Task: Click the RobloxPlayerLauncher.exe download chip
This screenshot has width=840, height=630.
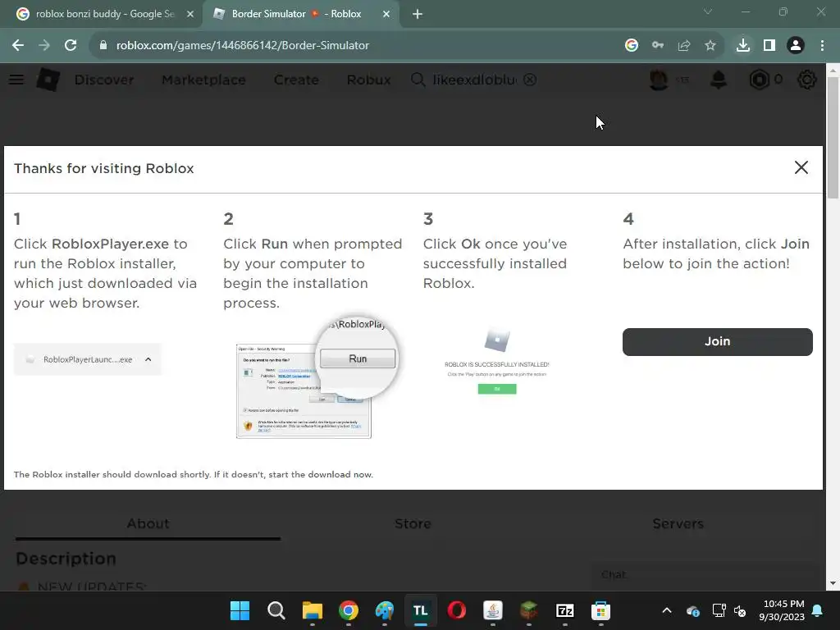Action: (87, 359)
